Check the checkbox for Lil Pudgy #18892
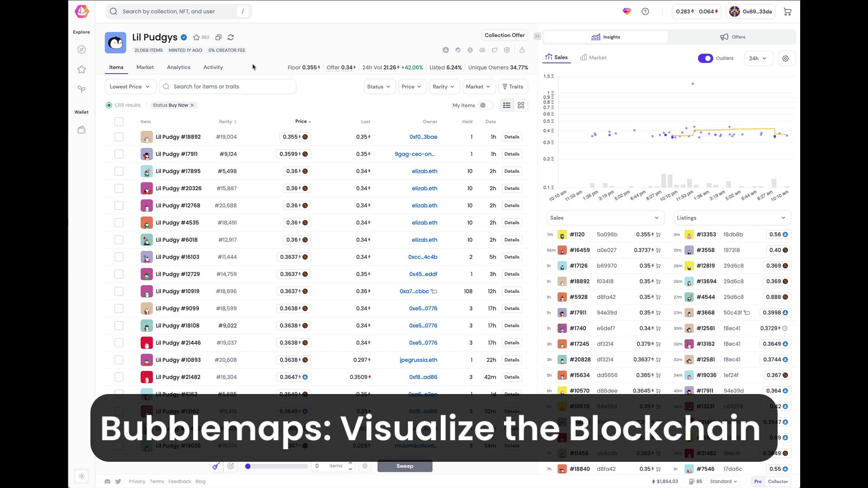The image size is (868, 488). 119,136
